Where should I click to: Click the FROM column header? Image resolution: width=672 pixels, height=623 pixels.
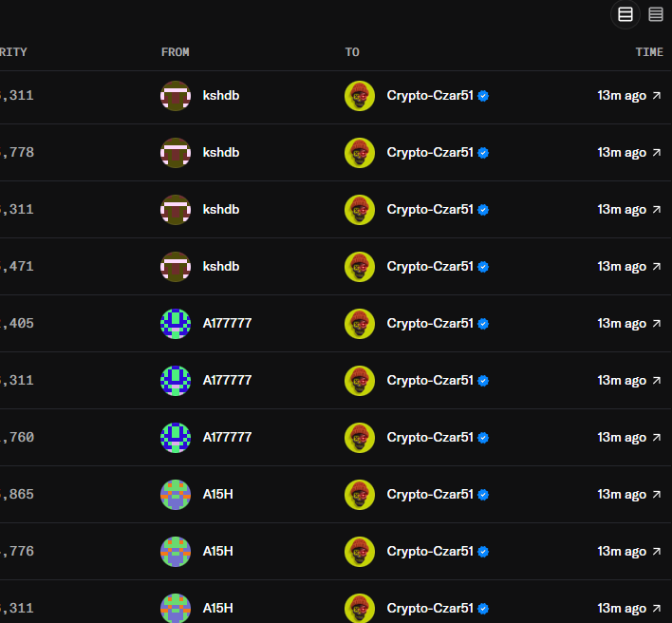click(x=175, y=52)
